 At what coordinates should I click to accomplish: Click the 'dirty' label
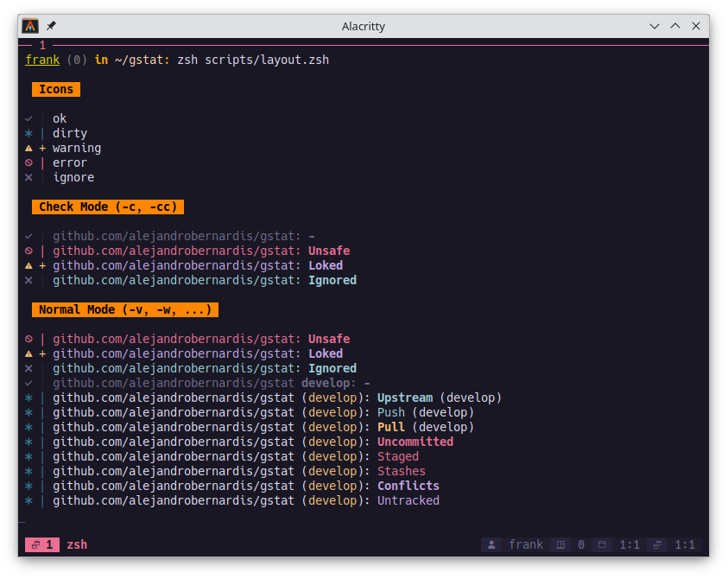(x=70, y=133)
